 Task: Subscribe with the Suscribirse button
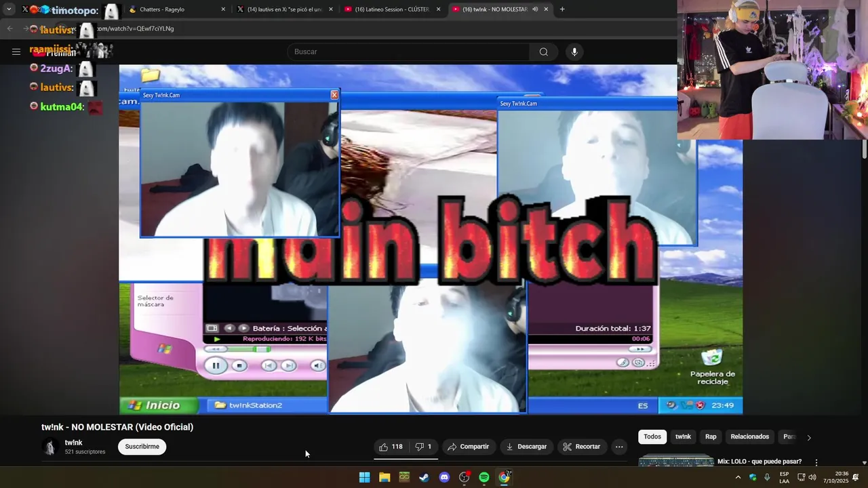[x=142, y=447]
